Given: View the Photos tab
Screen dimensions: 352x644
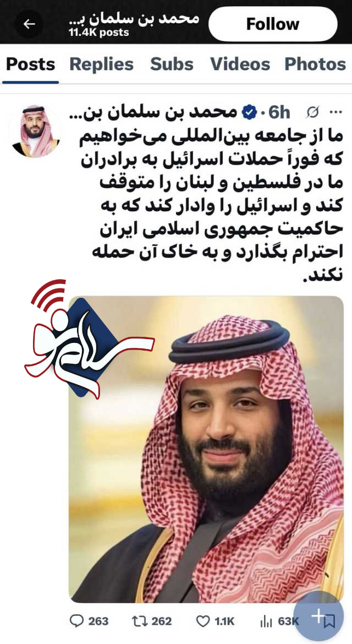Looking at the screenshot, I should coord(315,64).
